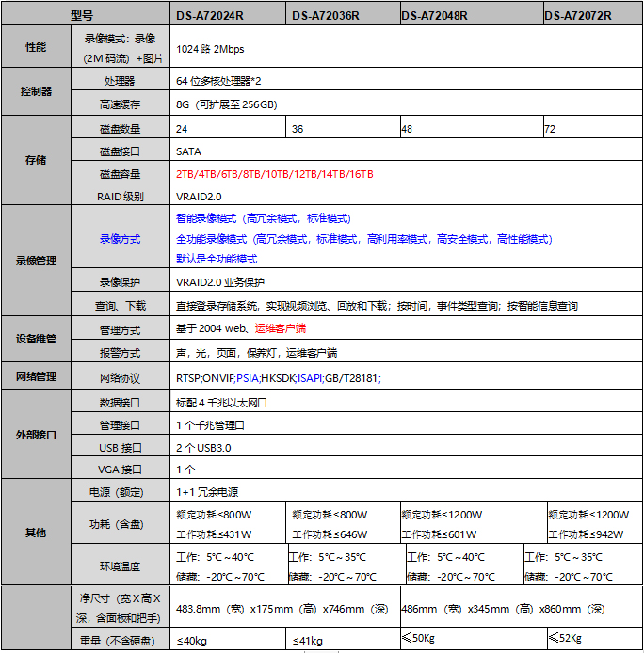The width and height of the screenshot is (644, 653).
Task: Select the 存储 category cell
Action: click(37, 160)
